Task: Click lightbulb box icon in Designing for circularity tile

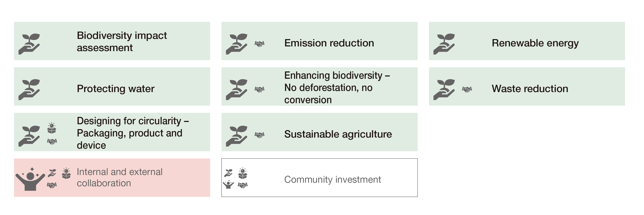Action: click(x=51, y=128)
